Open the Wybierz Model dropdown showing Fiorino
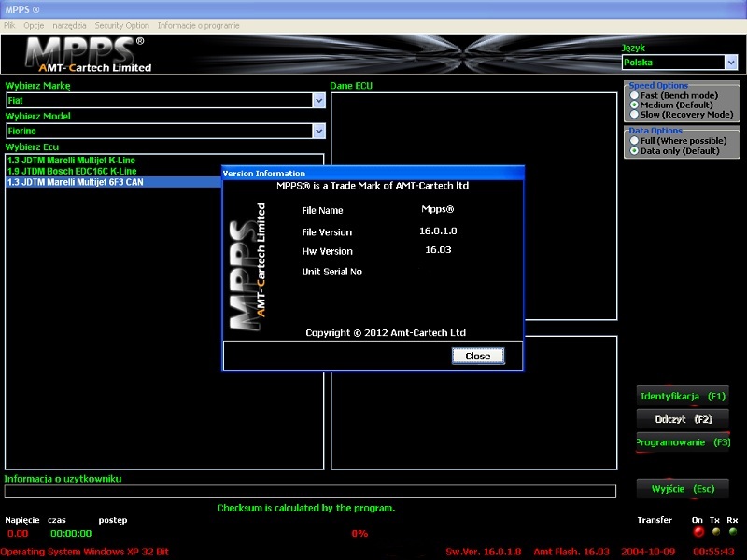The height and width of the screenshot is (560, 747). (x=318, y=132)
